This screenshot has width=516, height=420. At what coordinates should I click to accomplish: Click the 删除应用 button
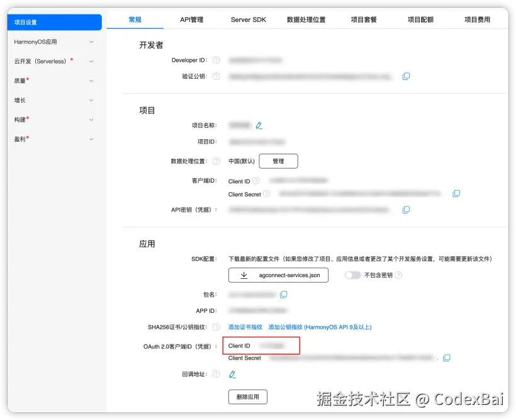click(x=248, y=397)
